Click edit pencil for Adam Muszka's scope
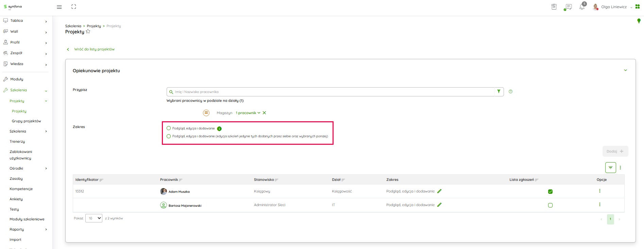Image resolution: width=644 pixels, height=249 pixels. tap(439, 191)
